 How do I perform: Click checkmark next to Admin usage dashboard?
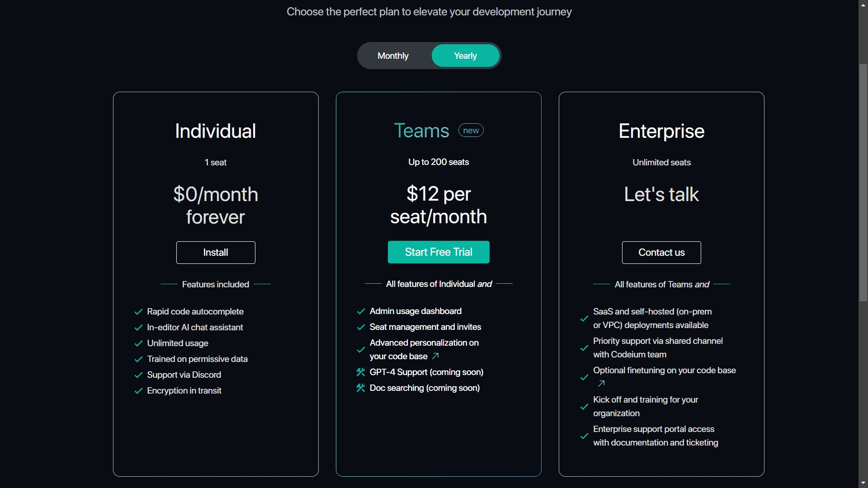tap(361, 311)
